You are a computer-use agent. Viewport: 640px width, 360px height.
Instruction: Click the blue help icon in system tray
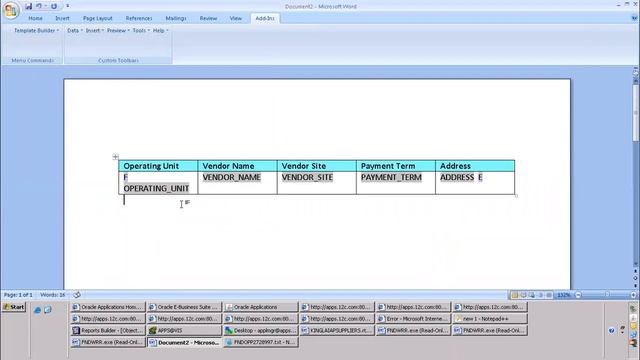(611, 331)
